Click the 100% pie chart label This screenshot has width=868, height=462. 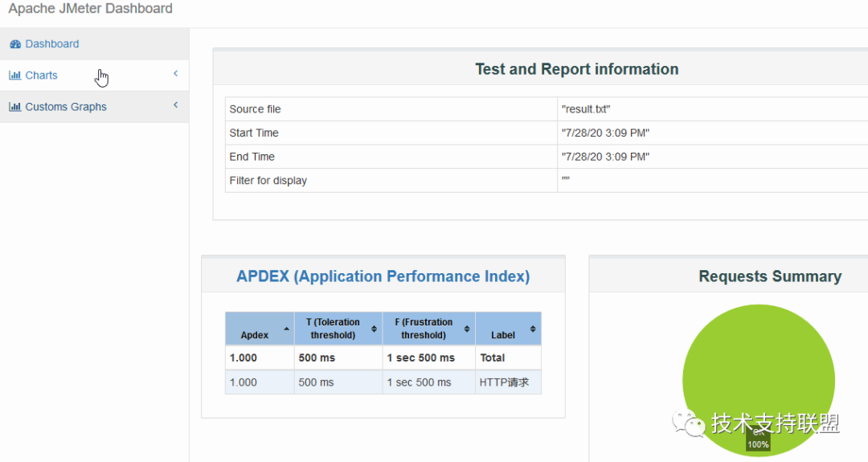758,444
